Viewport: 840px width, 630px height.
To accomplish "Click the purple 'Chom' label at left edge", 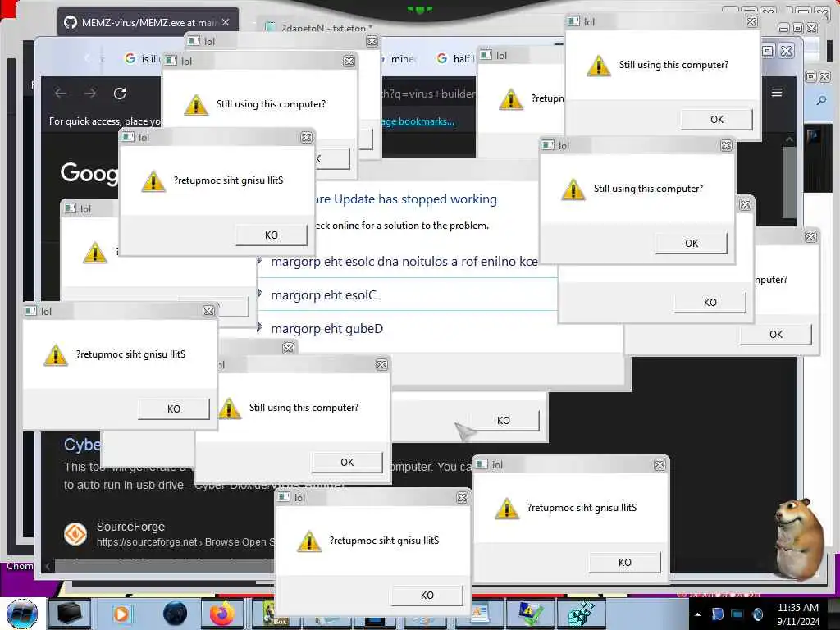I will tap(20, 566).
